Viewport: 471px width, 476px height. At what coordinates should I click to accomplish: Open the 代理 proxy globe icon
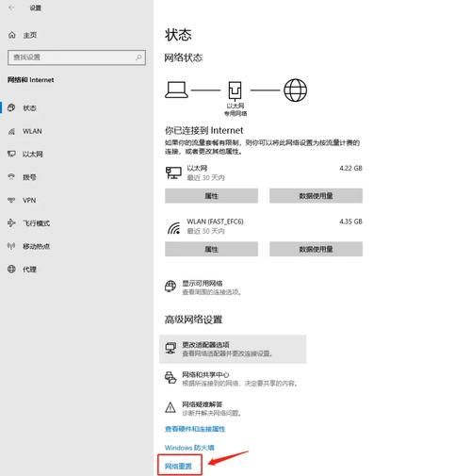click(11, 269)
